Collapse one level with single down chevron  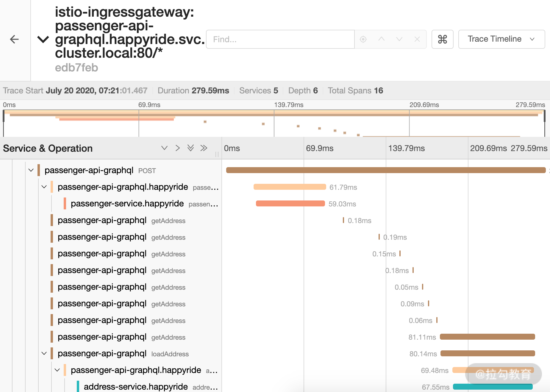[164, 148]
